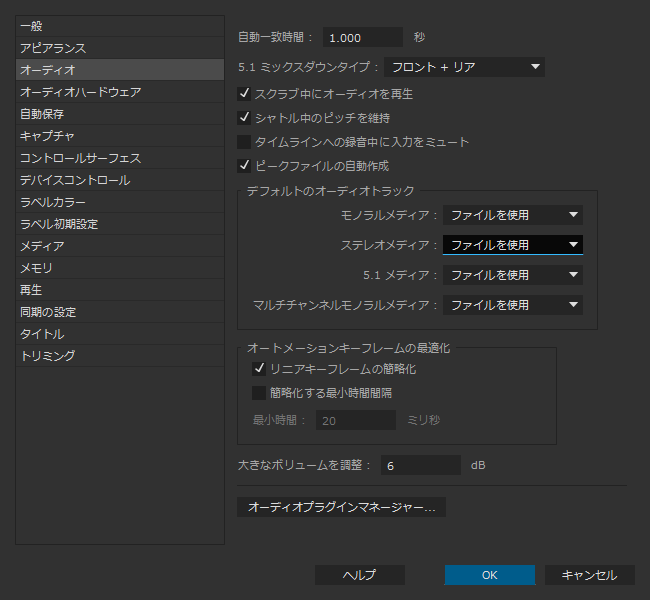This screenshot has width=650, height=600.
Task: Open the 5.1 ミックスダウンタイプ dropdown
Action: (x=464, y=67)
